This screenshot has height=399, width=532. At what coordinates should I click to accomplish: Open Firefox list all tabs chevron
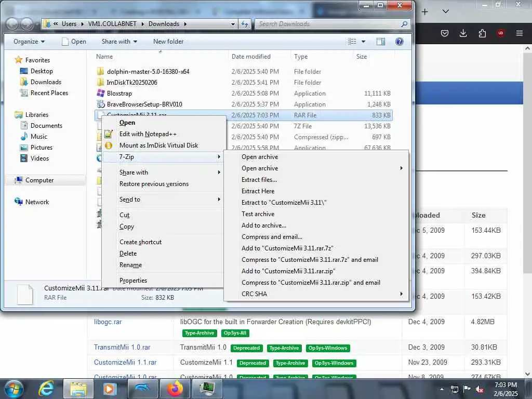(x=445, y=11)
